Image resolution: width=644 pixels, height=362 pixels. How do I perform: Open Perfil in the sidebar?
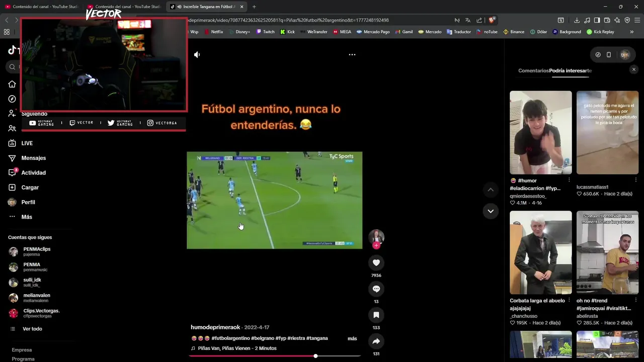click(28, 202)
